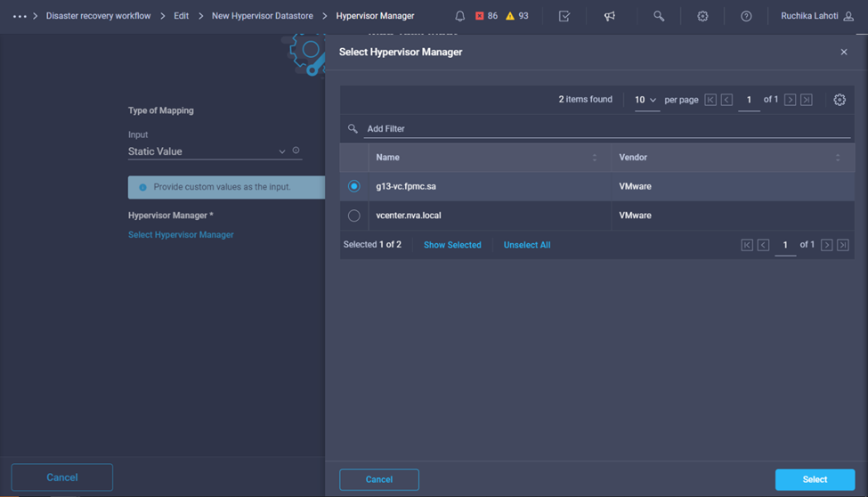
Task: Expand the 10 per page dropdown
Action: [646, 100]
